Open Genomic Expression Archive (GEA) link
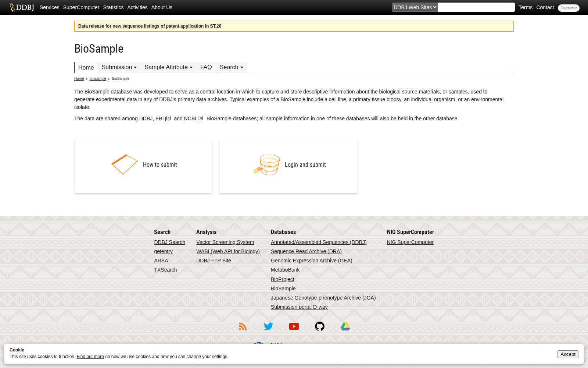The image size is (588, 368). pyautogui.click(x=312, y=261)
